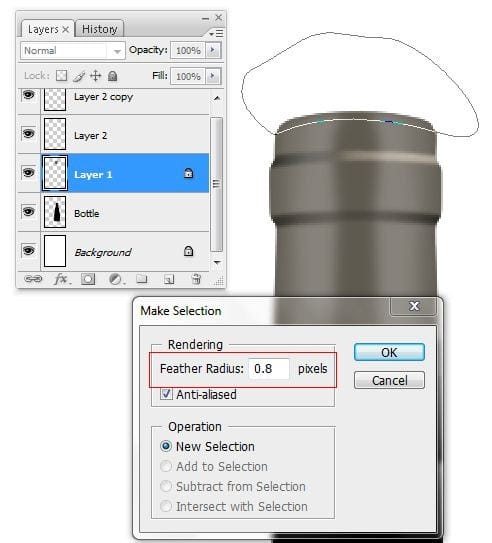Create a new layer
Viewport: 492px width, 543px height.
click(x=169, y=279)
